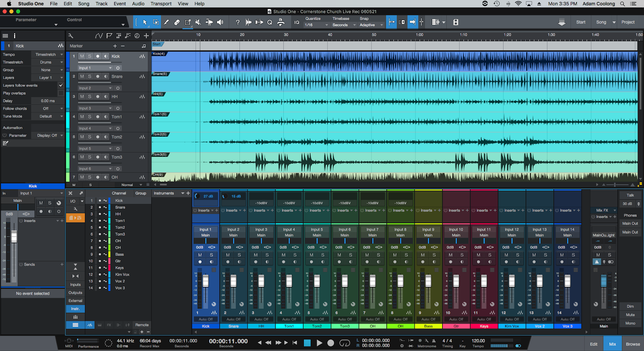Select the Paint (pencil) tool

[166, 22]
